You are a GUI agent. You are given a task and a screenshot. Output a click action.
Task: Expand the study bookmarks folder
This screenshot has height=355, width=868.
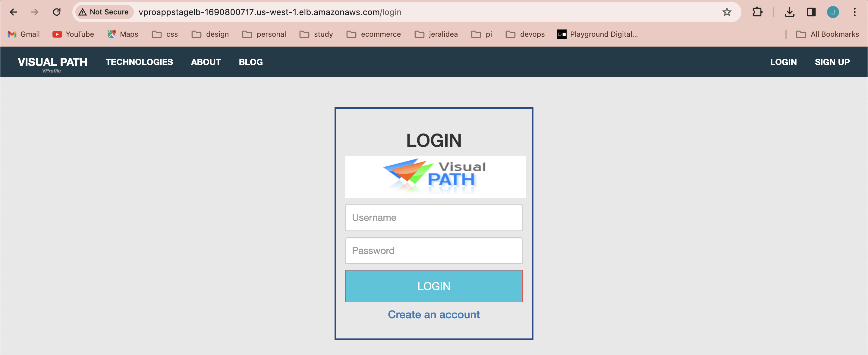click(316, 34)
